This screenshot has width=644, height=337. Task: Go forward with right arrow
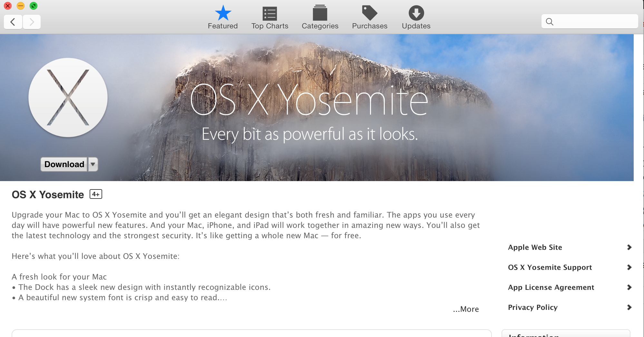pyautogui.click(x=32, y=22)
